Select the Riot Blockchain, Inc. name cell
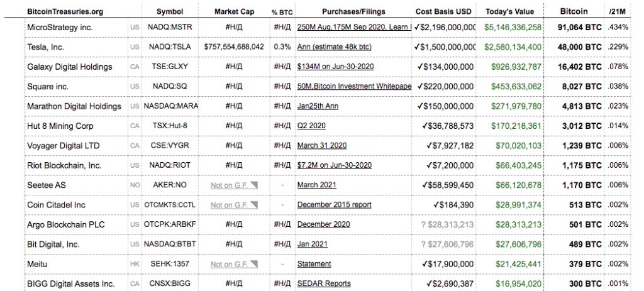 coord(64,165)
